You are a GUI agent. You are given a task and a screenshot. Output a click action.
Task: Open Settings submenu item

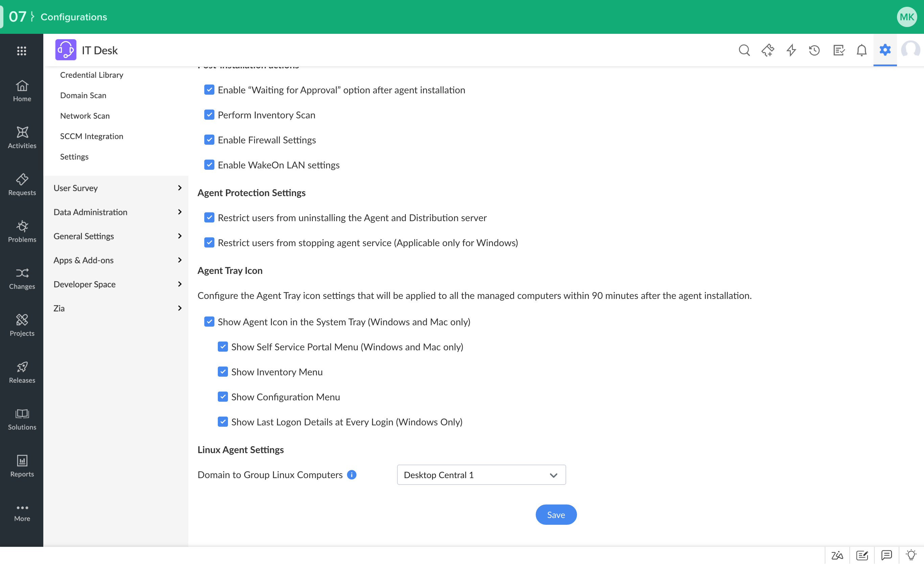coord(74,157)
